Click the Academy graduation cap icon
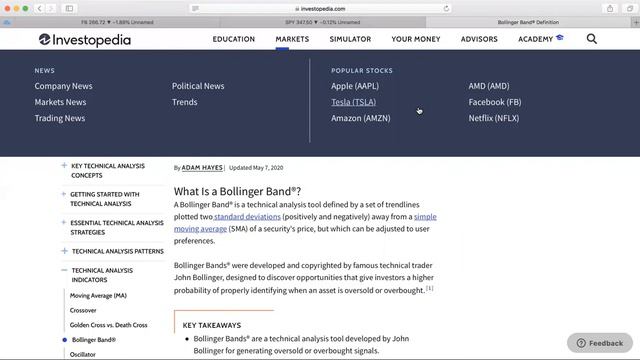The image size is (640, 360). (x=560, y=38)
